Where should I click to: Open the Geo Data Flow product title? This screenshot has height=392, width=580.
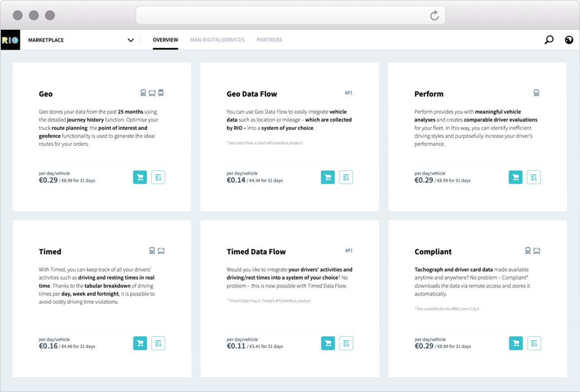[251, 94]
